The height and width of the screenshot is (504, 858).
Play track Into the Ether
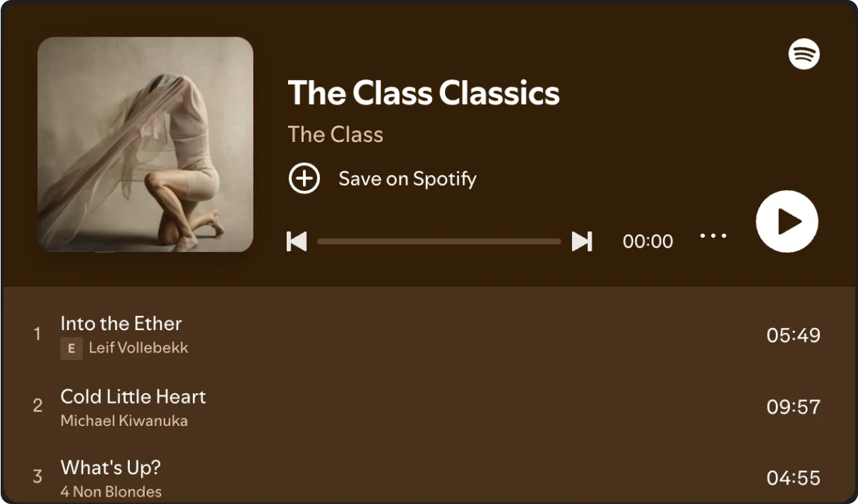(429, 336)
